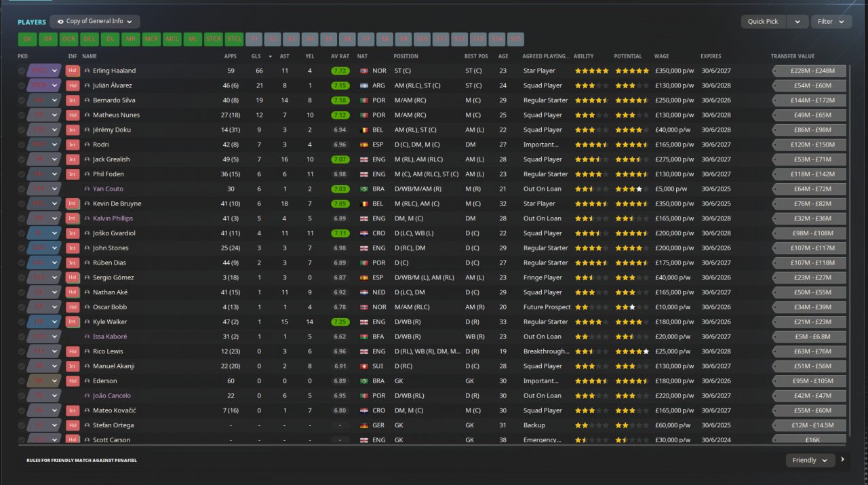
Task: Click the Hol status badge for Matheus Nunes
Action: tap(73, 115)
